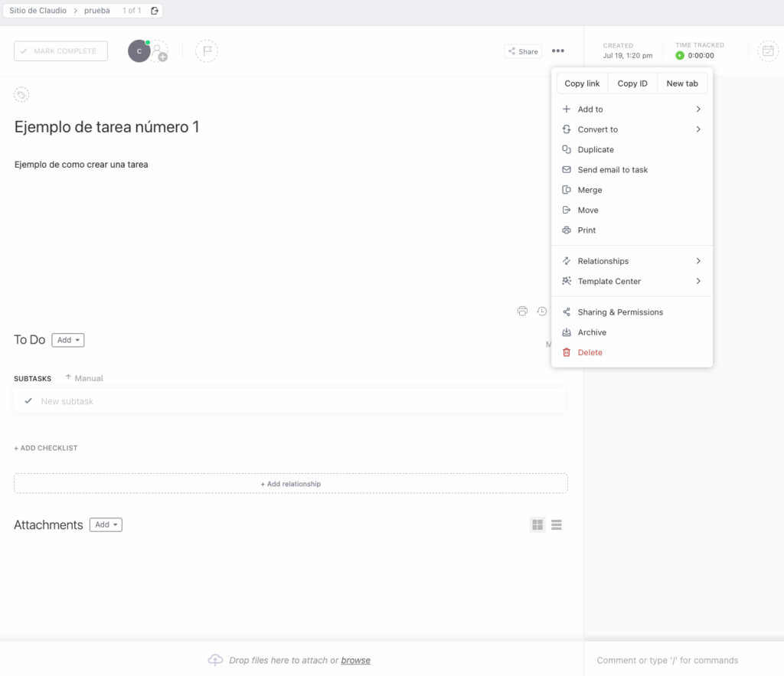784x676 pixels.
Task: Select Duplicate from the context menu
Action: pos(599,149)
